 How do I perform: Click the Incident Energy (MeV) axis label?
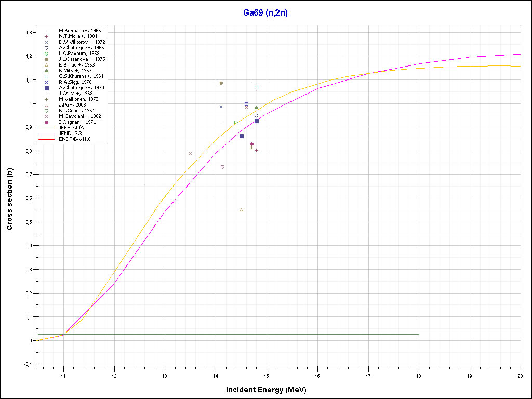270,390
